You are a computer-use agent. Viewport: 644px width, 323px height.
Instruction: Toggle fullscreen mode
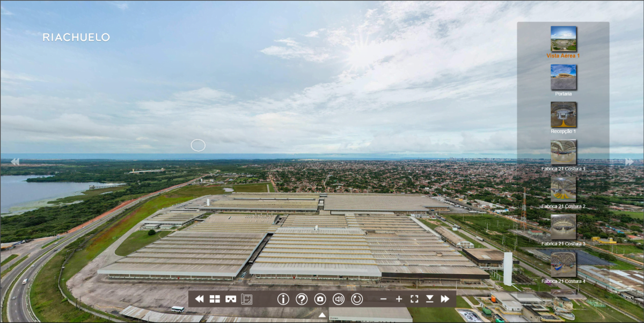[414, 299]
